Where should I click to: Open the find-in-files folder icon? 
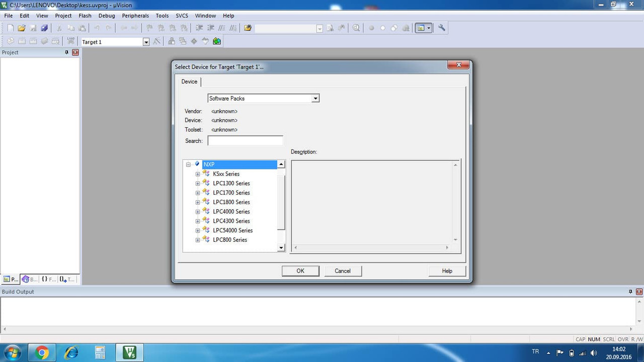(248, 28)
